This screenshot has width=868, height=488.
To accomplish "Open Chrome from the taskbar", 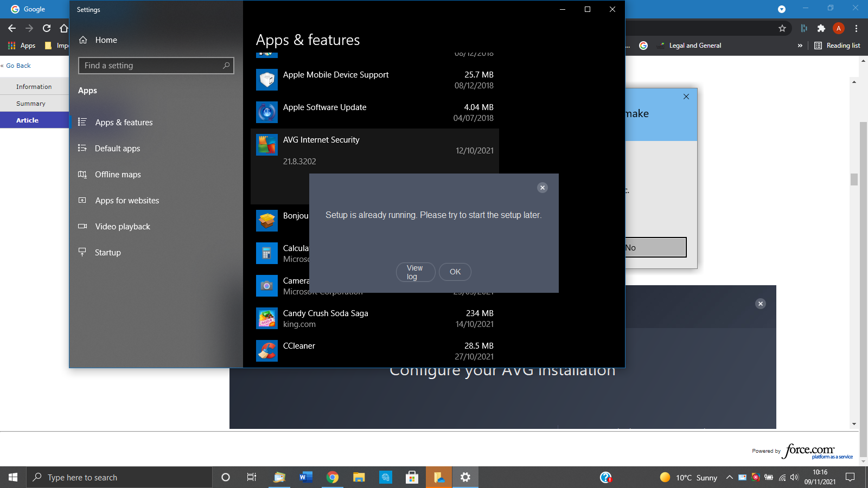I will coord(333,477).
